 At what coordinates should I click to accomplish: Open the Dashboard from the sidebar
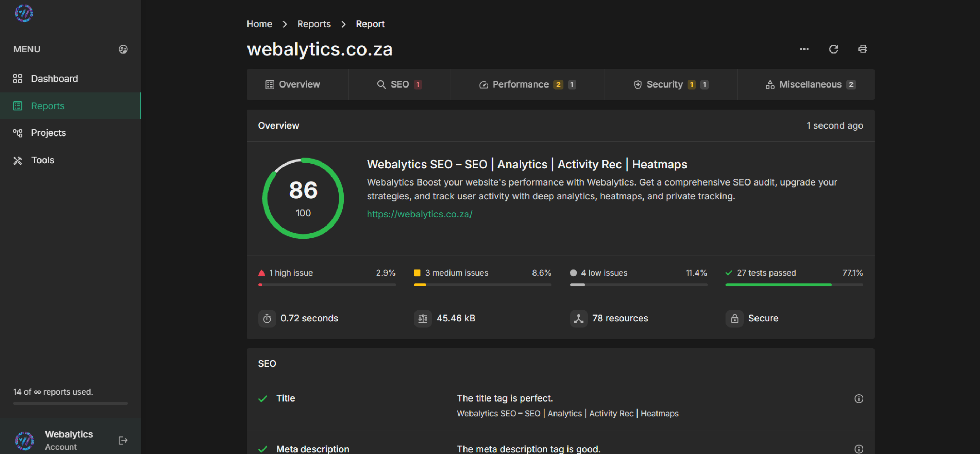coord(54,78)
